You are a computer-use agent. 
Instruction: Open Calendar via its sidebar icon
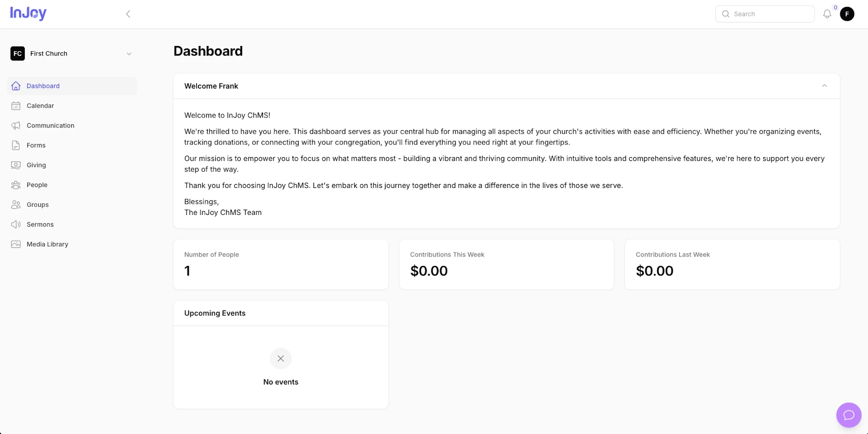(x=16, y=106)
